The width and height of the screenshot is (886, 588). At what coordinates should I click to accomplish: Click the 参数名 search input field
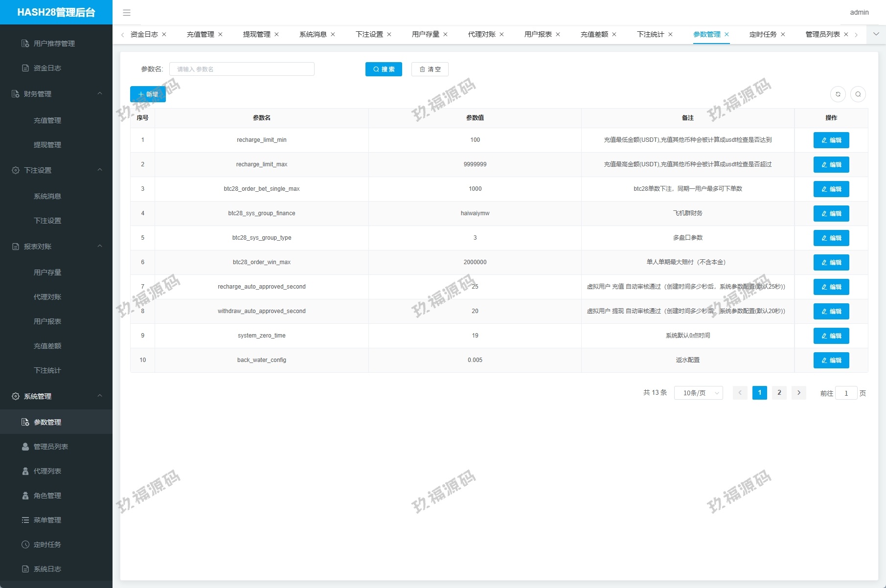pos(242,69)
